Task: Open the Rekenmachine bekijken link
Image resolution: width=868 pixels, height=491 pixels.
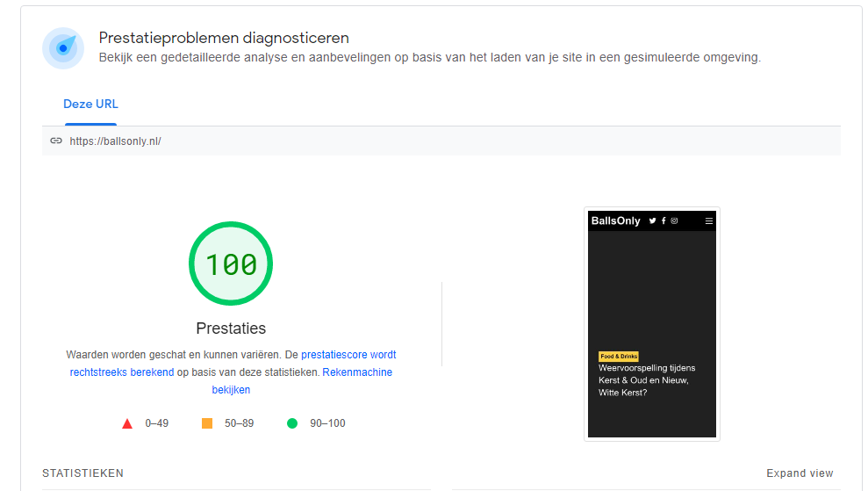Action: coord(302,380)
